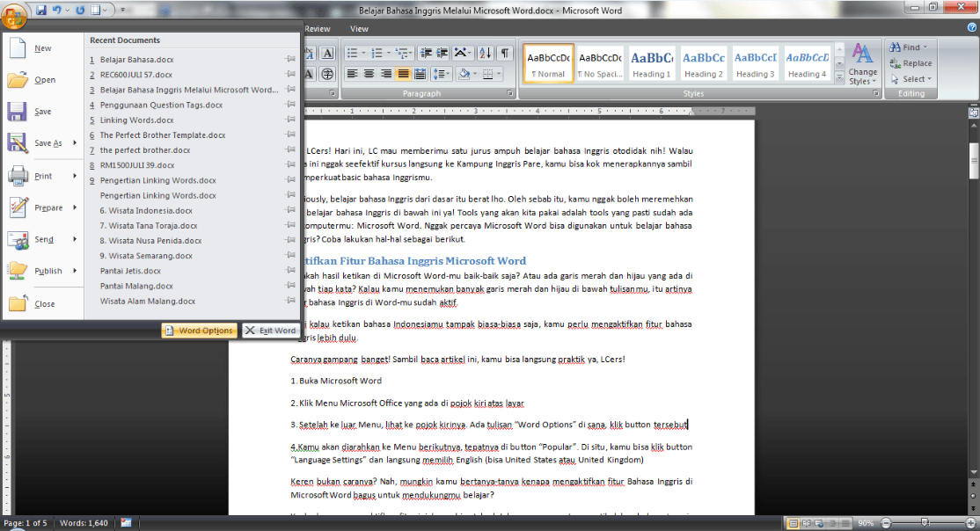Pin REC600JULI 57.docx to recent list
This screenshot has width=980, height=531.
(x=290, y=74)
